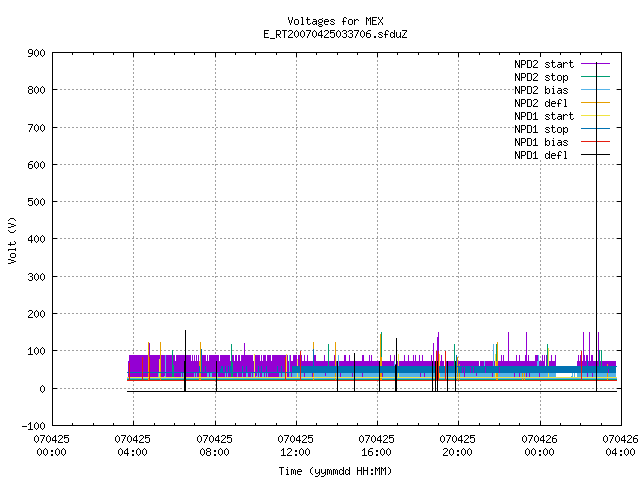Click the light blue NPD2 bias legend line
This screenshot has width=640, height=480.
595,90
